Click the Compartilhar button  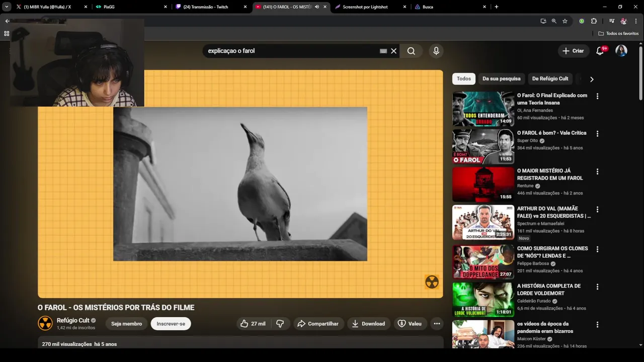tap(318, 324)
